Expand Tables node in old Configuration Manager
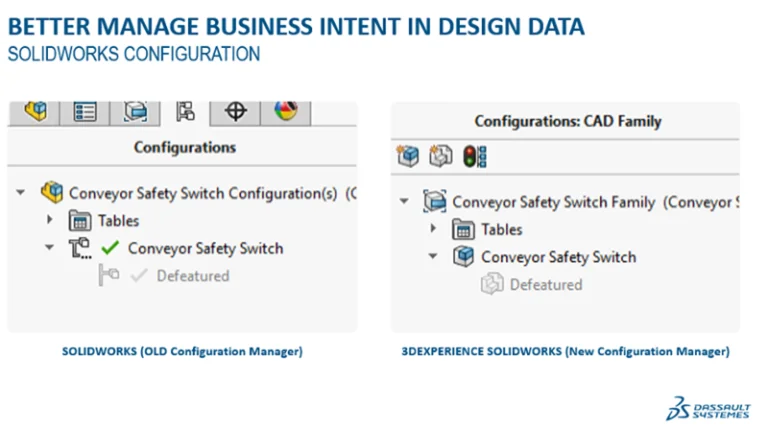768x430 pixels. [x=49, y=220]
